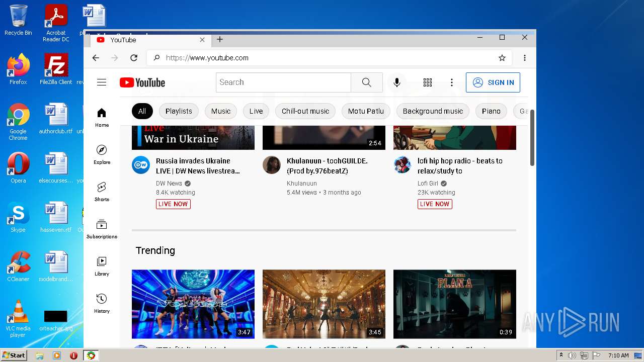
Task: Open Google Chrome desktop icon
Action: (18, 122)
